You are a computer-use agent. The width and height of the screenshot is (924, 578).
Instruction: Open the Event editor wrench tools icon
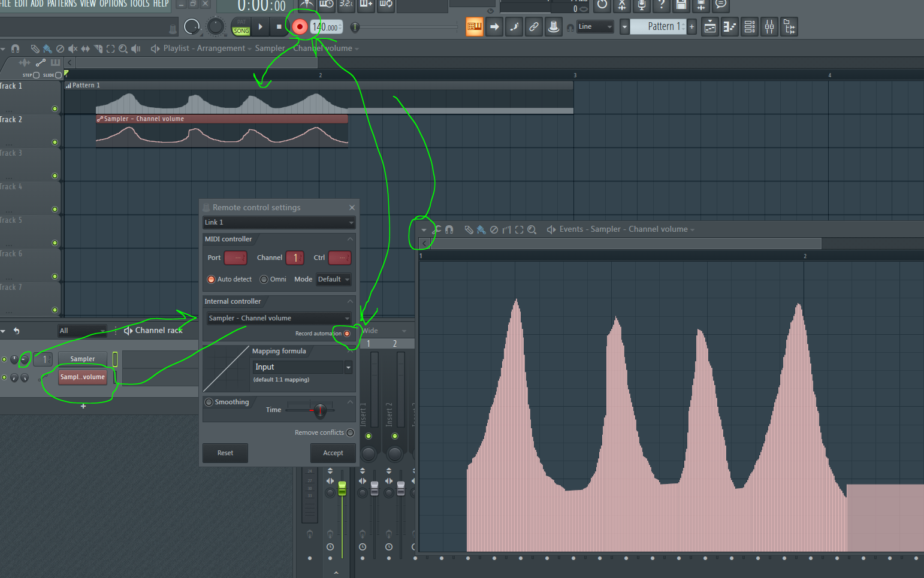pos(437,229)
